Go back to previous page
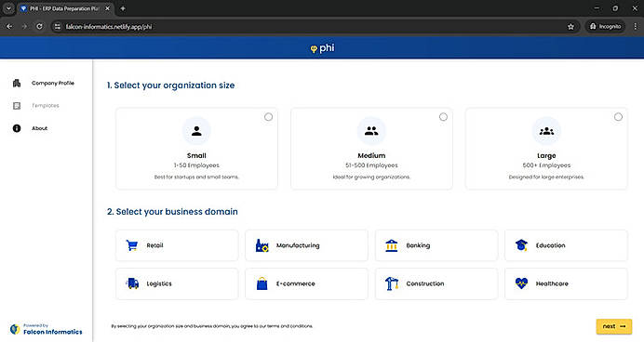This screenshot has width=644, height=342. pyautogui.click(x=9, y=26)
